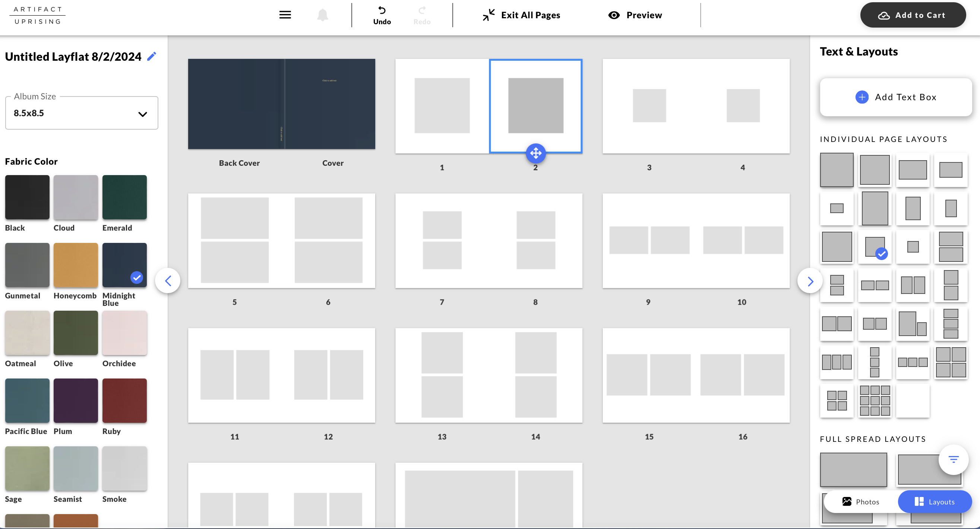Image resolution: width=980 pixels, height=529 pixels.
Task: Select the single small centered square layout
Action: tap(913, 247)
